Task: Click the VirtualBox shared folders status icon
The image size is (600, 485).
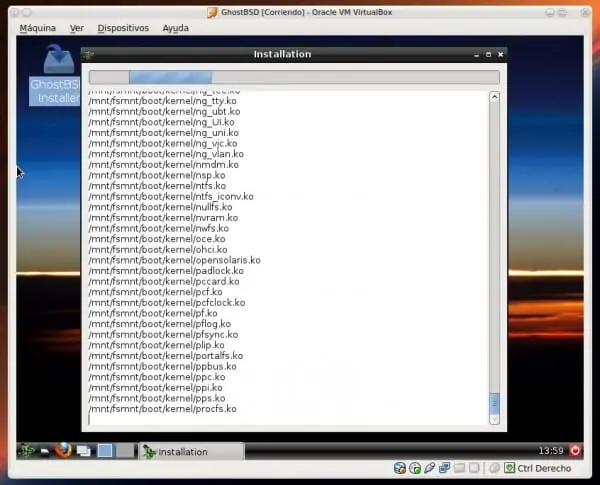Action: coord(460,468)
